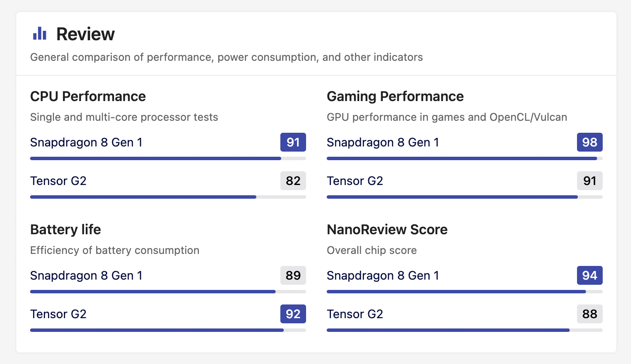
Task: Open Snapdragon 8 Gen 1 link under Battery life
Action: pos(86,275)
